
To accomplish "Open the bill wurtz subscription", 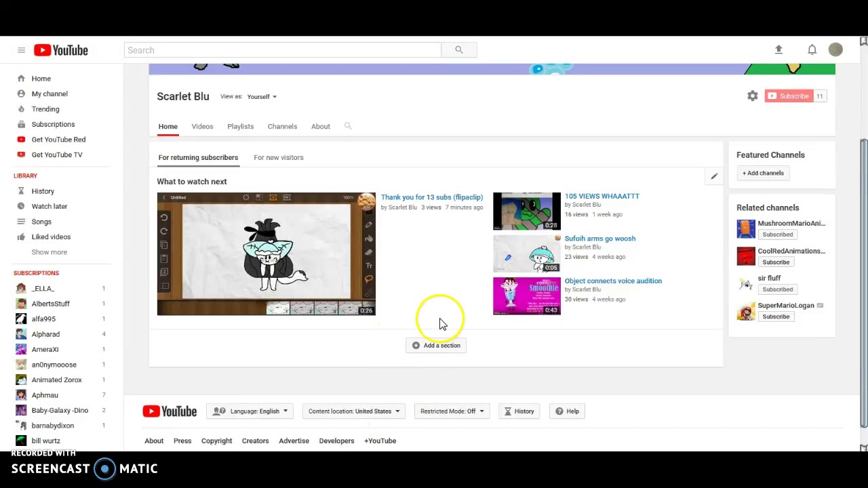I will click(x=45, y=441).
